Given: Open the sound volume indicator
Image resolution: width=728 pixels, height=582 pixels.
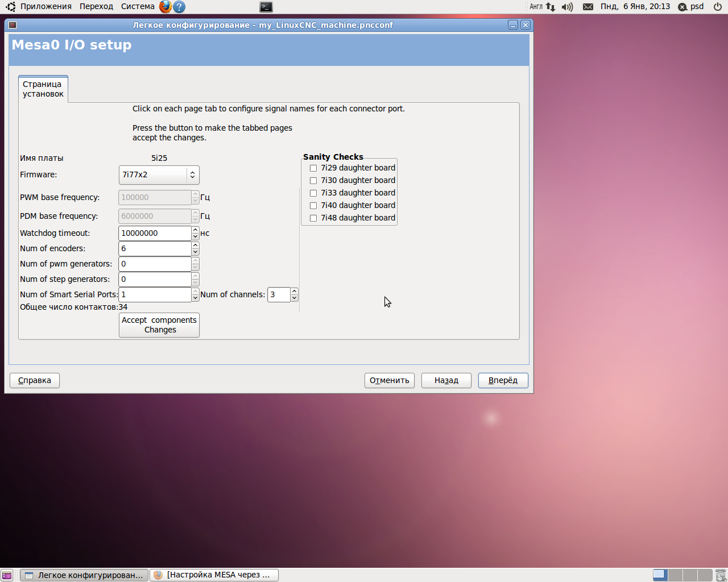Looking at the screenshot, I should (567, 7).
